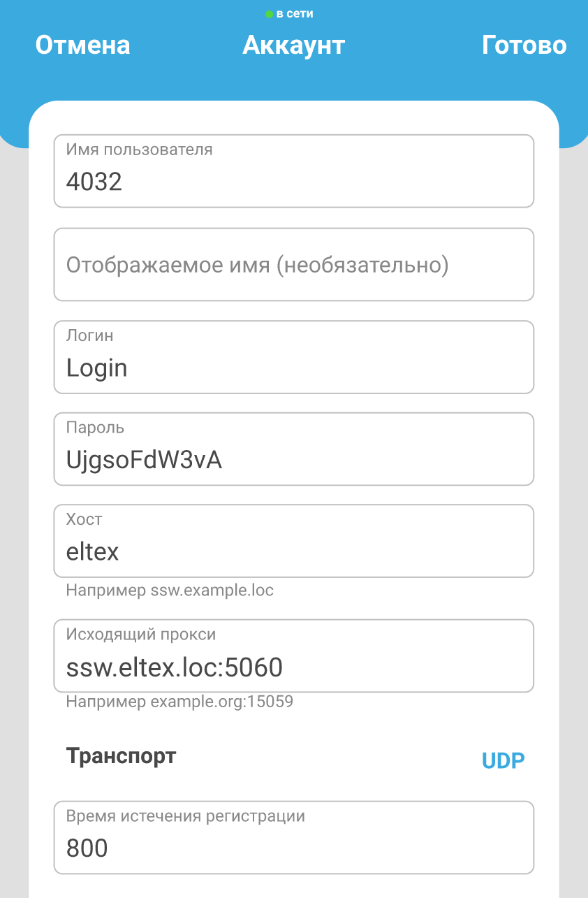588x898 pixels.
Task: Tap the 'в сети' status text
Action: pyautogui.click(x=295, y=14)
